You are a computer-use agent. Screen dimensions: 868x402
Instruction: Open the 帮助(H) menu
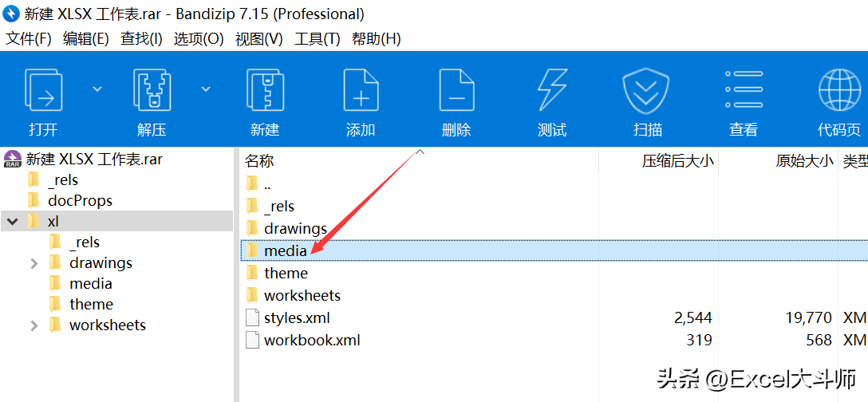[377, 39]
